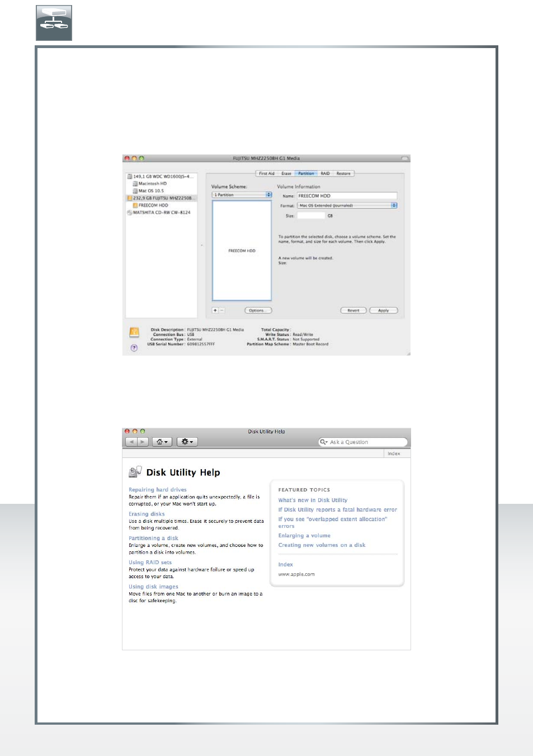This screenshot has height=756, width=533.
Task: Select the Partition tab
Action: [x=306, y=173]
